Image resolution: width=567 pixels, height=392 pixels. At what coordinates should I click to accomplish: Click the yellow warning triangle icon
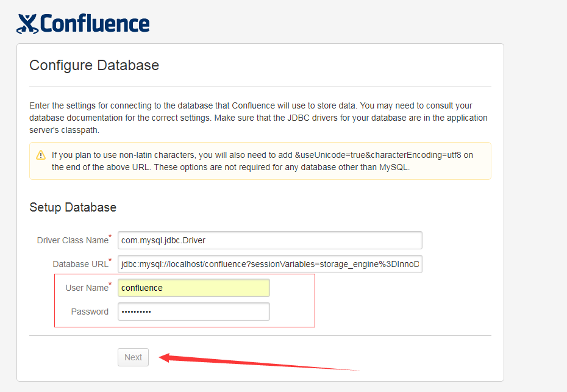[41, 155]
